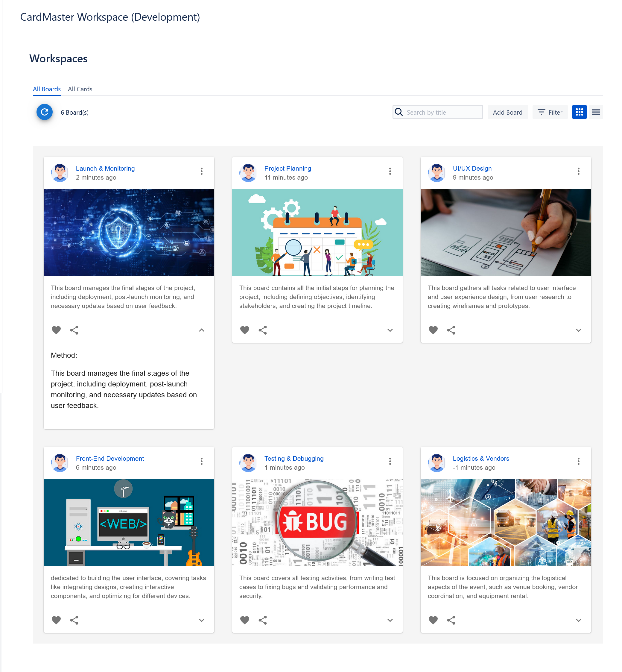
Task: Open the Project Planning three-dot menu
Action: pyautogui.click(x=390, y=171)
